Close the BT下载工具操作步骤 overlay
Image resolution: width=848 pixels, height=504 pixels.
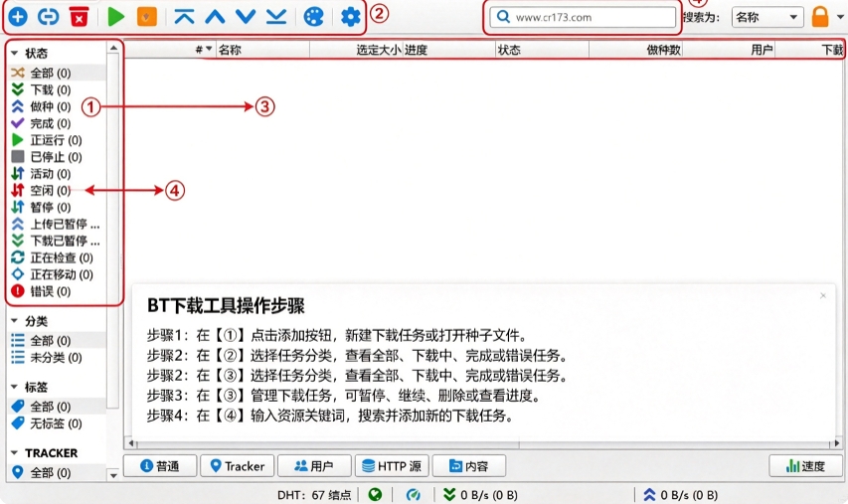pos(822,296)
